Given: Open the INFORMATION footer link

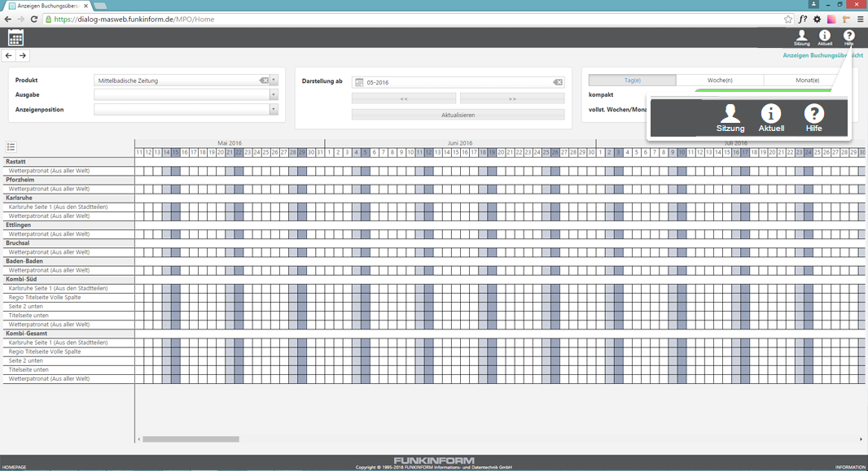Looking at the screenshot, I should click(x=850, y=467).
